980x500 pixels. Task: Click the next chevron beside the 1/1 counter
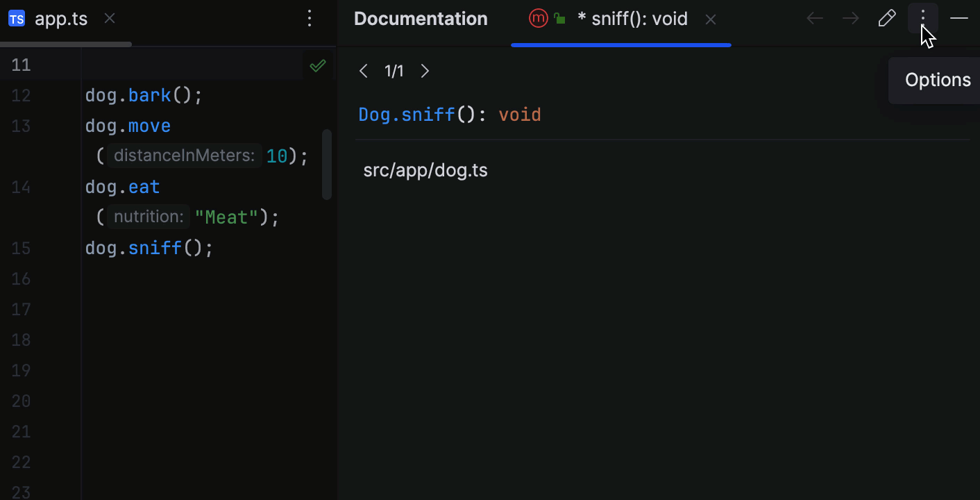point(425,71)
